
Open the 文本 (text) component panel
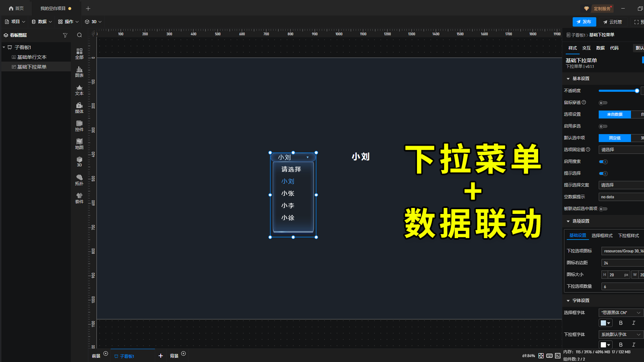tap(79, 90)
